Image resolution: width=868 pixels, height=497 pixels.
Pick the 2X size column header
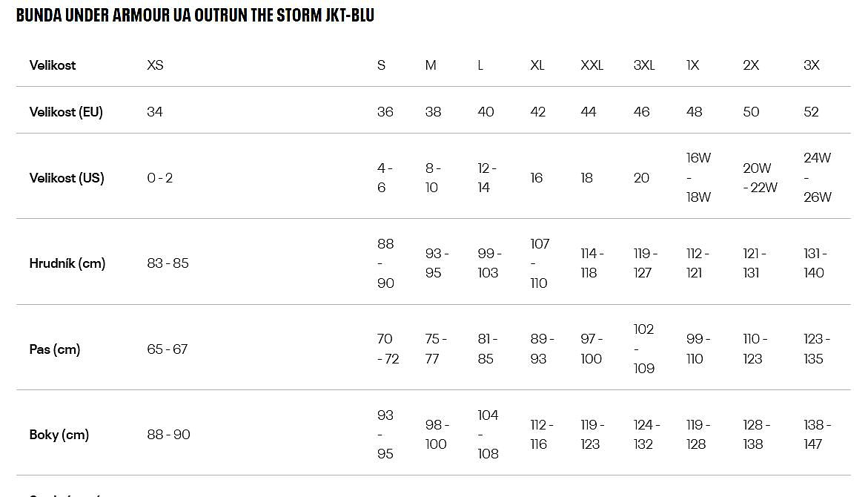tap(751, 65)
